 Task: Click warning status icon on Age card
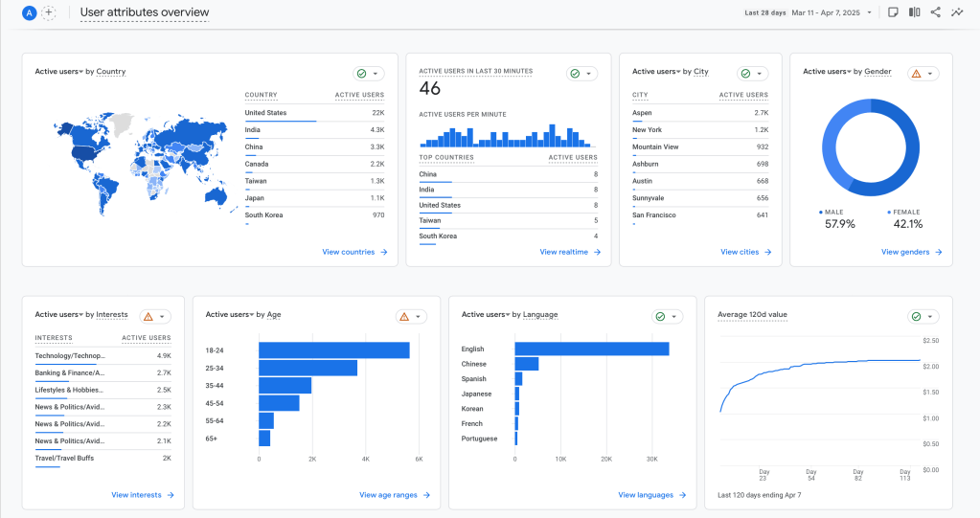point(403,317)
